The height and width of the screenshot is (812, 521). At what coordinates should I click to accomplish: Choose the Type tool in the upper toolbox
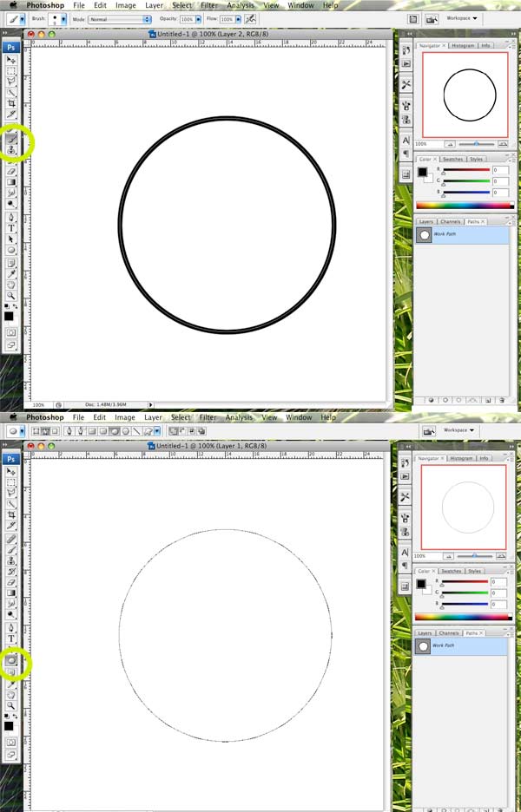coord(12,228)
